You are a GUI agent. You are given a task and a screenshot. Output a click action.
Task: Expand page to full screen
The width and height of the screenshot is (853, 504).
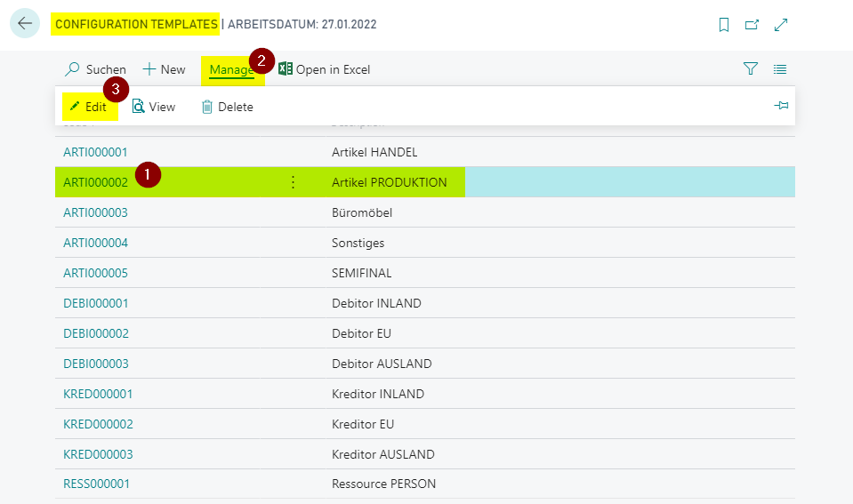781,25
